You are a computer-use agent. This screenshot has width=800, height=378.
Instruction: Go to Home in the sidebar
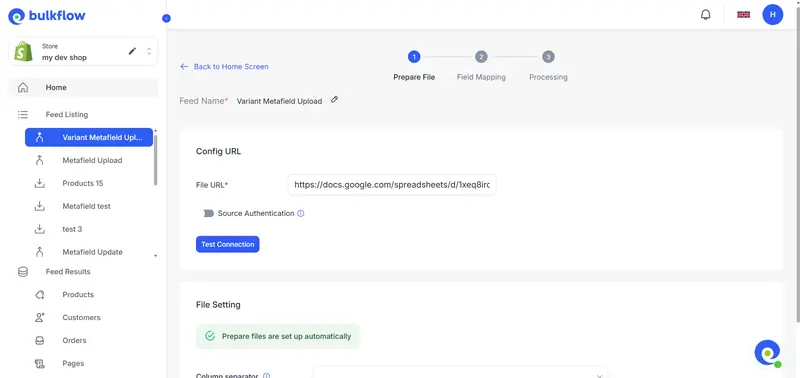(83, 87)
